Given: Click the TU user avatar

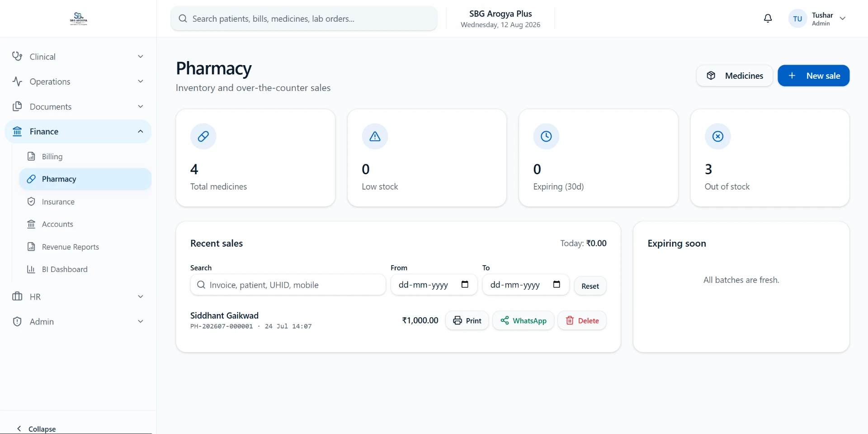Looking at the screenshot, I should (797, 19).
